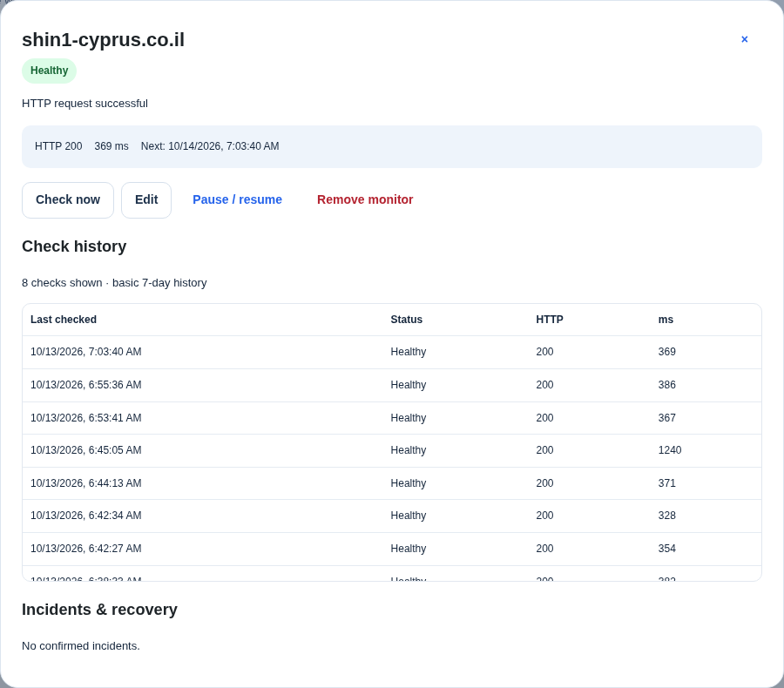This screenshot has height=688, width=784.
Task: Click Remove monitor
Action: pyautogui.click(x=365, y=199)
